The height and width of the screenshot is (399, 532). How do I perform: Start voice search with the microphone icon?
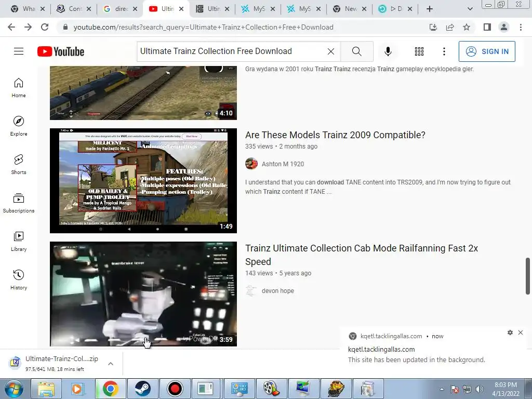click(x=388, y=51)
